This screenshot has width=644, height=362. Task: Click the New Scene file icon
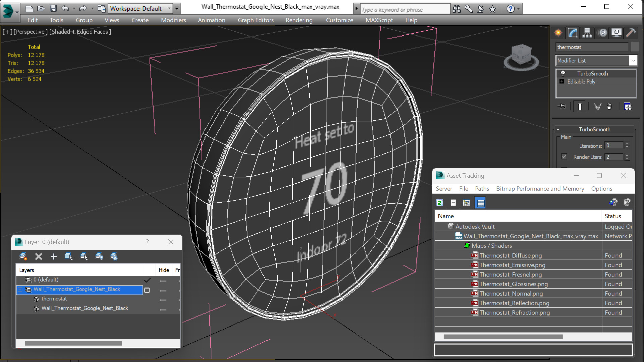(x=29, y=8)
